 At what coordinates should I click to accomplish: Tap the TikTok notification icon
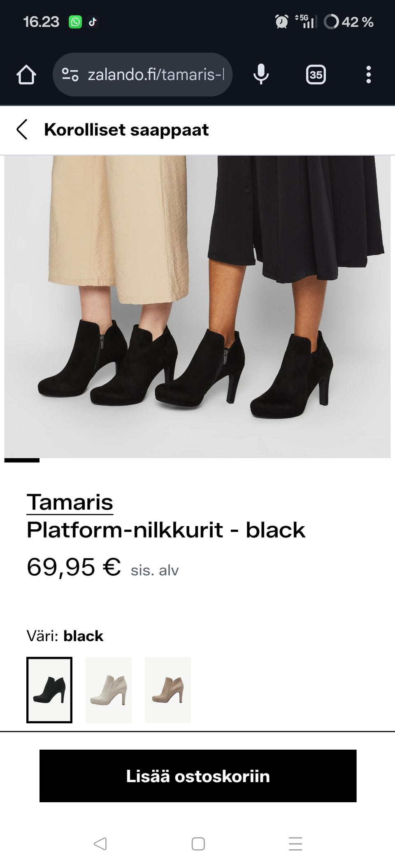(x=93, y=22)
